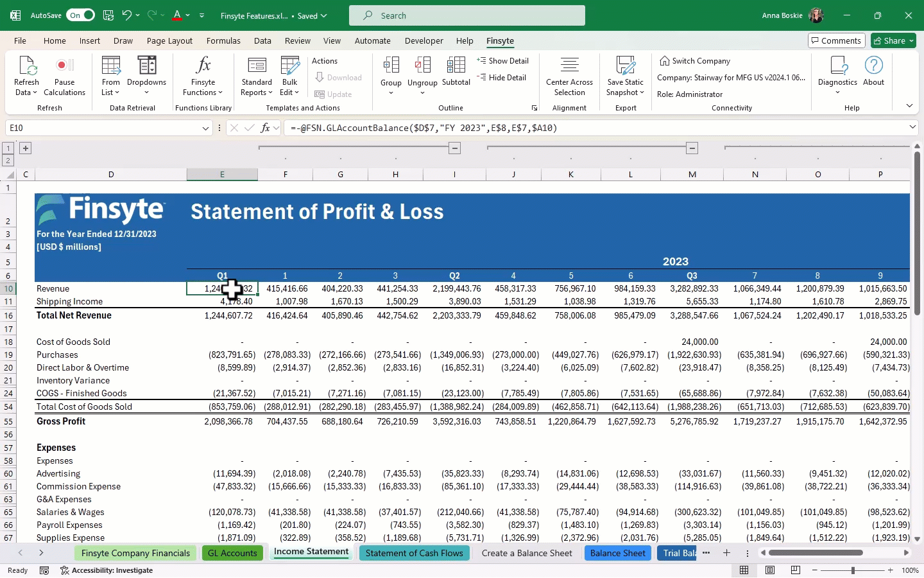Open the Finsyte Company Financials sheet tab
This screenshot has width=924, height=578.
(135, 553)
